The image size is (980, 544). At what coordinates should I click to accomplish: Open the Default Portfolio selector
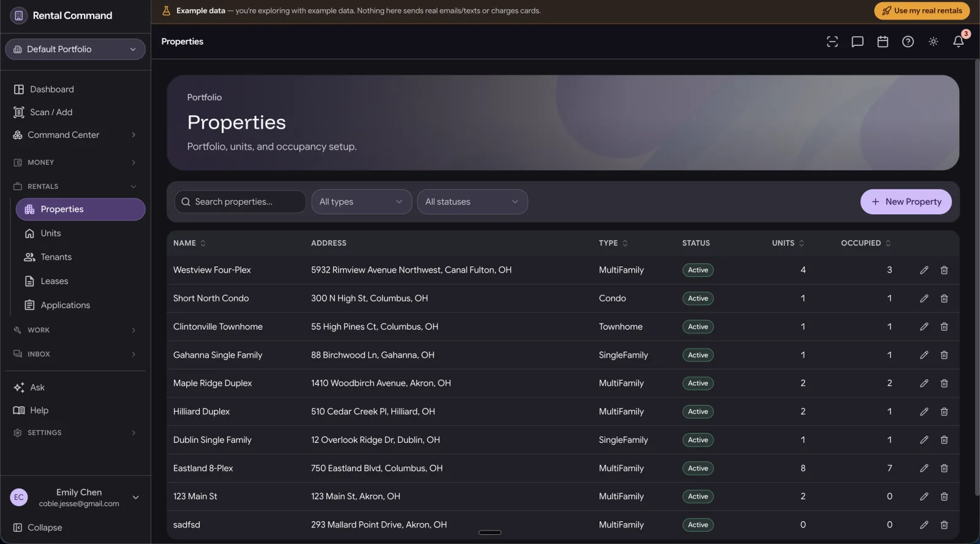tap(75, 49)
